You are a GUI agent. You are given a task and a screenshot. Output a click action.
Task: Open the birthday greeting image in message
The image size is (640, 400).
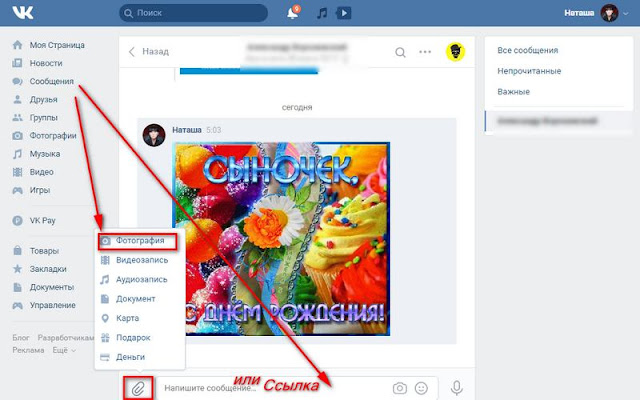281,239
